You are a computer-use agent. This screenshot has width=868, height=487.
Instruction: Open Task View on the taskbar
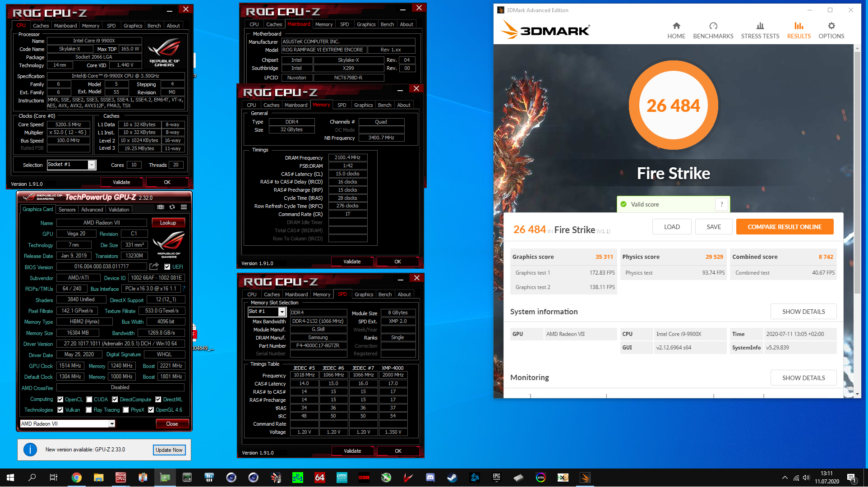[53, 478]
